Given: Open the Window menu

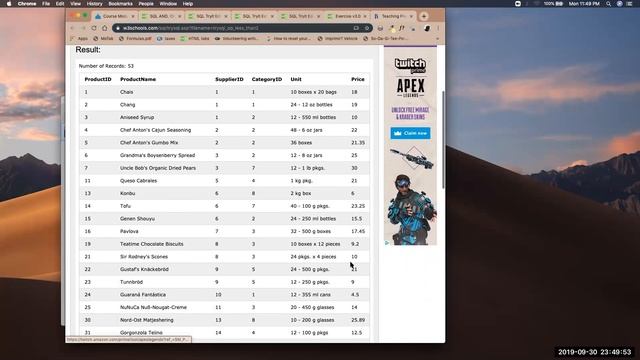Looking at the screenshot, I should coord(168,4).
